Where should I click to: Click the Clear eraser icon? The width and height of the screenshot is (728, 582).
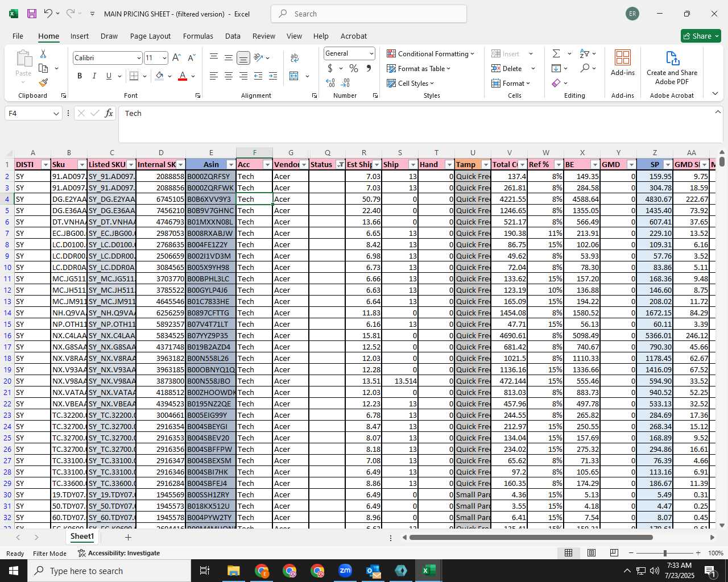click(x=556, y=83)
